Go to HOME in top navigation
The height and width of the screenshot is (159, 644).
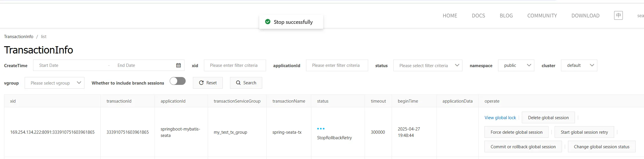pos(450,16)
